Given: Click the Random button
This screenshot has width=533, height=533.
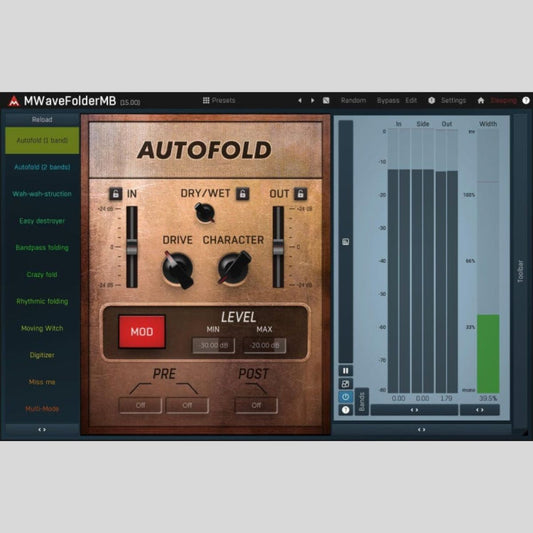Looking at the screenshot, I should (354, 100).
